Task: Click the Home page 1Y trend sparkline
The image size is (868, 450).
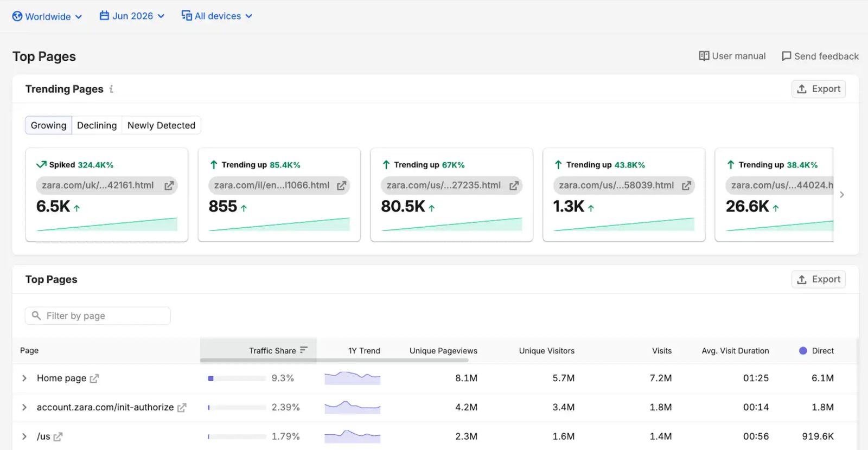Action: (x=353, y=378)
